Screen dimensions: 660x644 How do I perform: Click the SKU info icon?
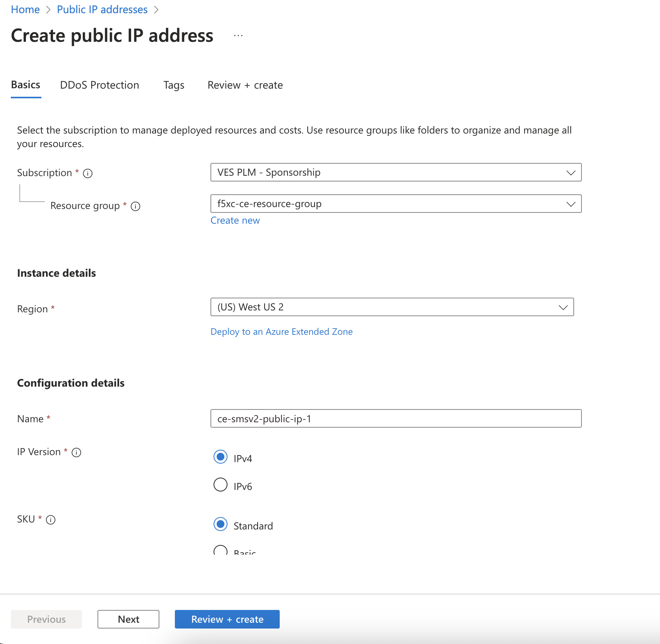click(x=51, y=520)
